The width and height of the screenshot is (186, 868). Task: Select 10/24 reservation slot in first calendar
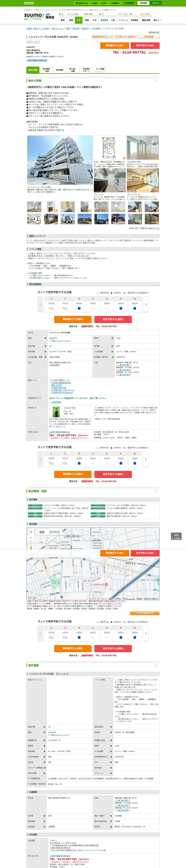pos(135,308)
